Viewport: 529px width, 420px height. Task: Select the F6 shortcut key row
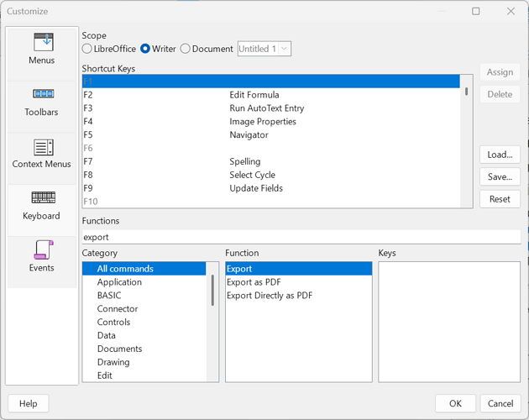click(x=271, y=148)
